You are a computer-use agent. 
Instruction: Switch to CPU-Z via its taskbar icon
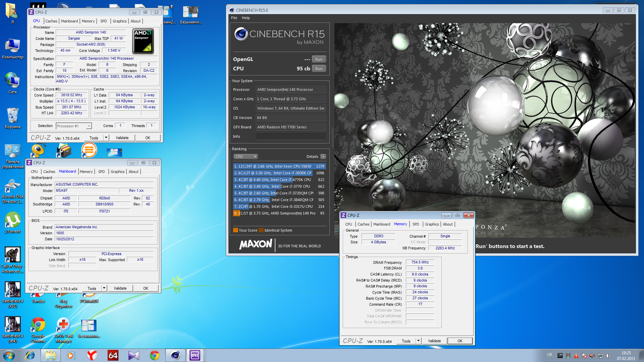195,355
